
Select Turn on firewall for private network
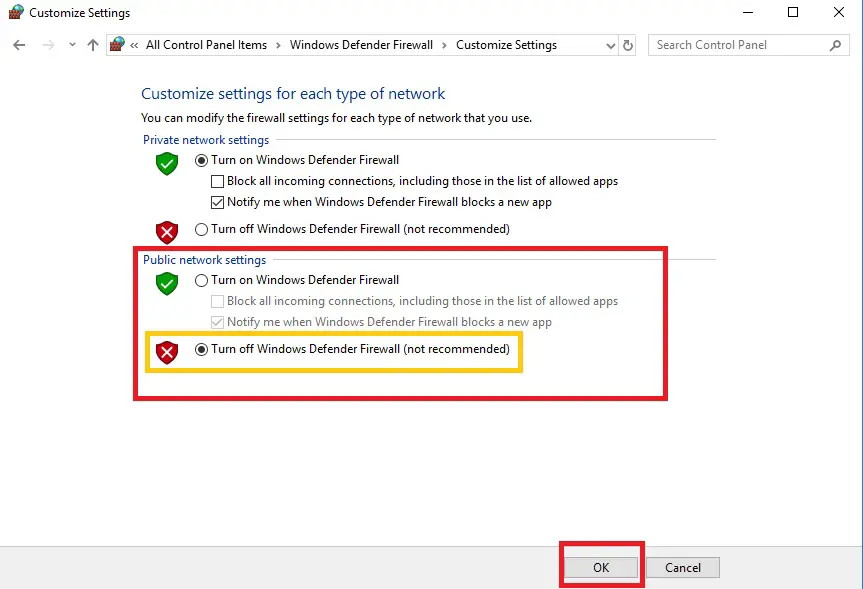297,160
